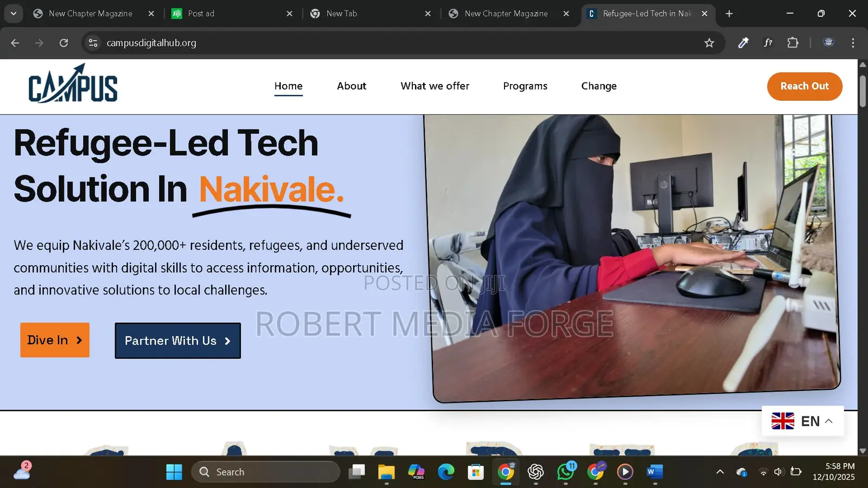Open the EN language selector
The image size is (868, 488).
coord(803,421)
